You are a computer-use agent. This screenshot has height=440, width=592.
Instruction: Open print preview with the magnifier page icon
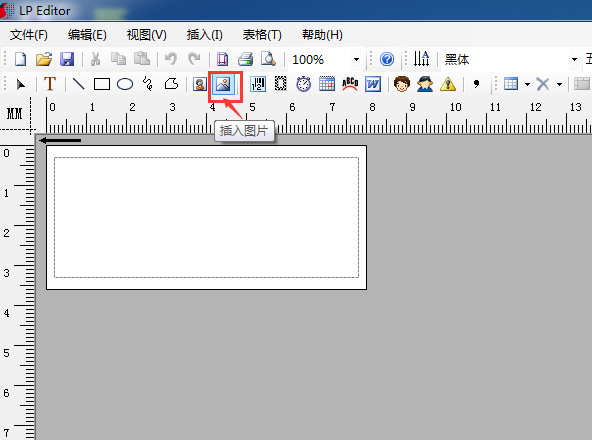(x=268, y=59)
